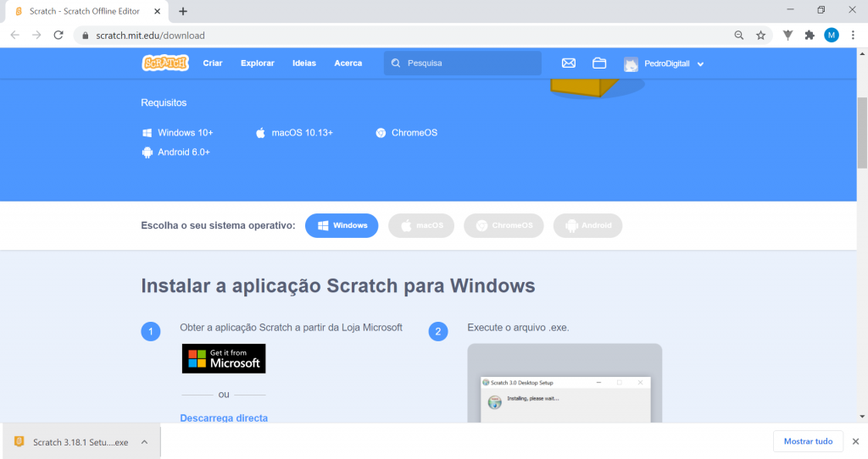This screenshot has width=868, height=459.
Task: Select ChromeOS as the operating system
Action: coord(504,225)
